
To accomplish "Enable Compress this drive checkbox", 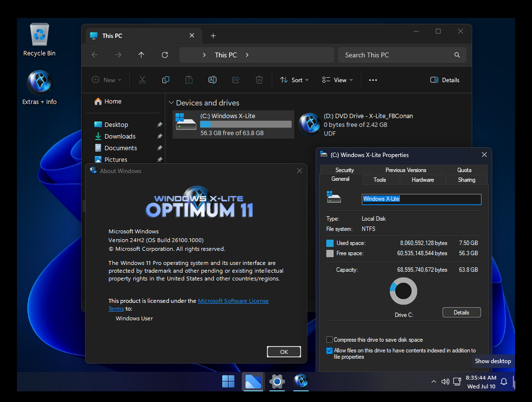I will tap(329, 339).
